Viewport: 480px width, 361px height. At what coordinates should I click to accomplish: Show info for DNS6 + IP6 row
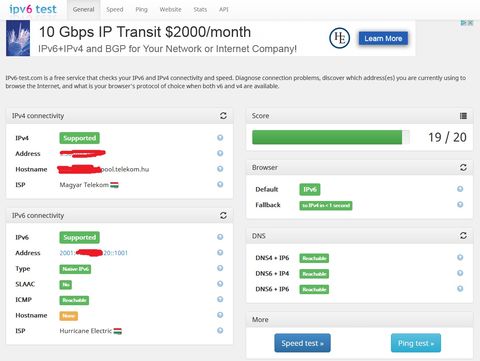point(460,289)
